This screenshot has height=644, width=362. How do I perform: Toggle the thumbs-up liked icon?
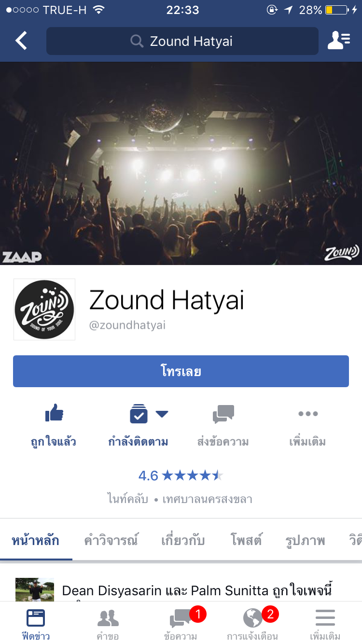[54, 414]
